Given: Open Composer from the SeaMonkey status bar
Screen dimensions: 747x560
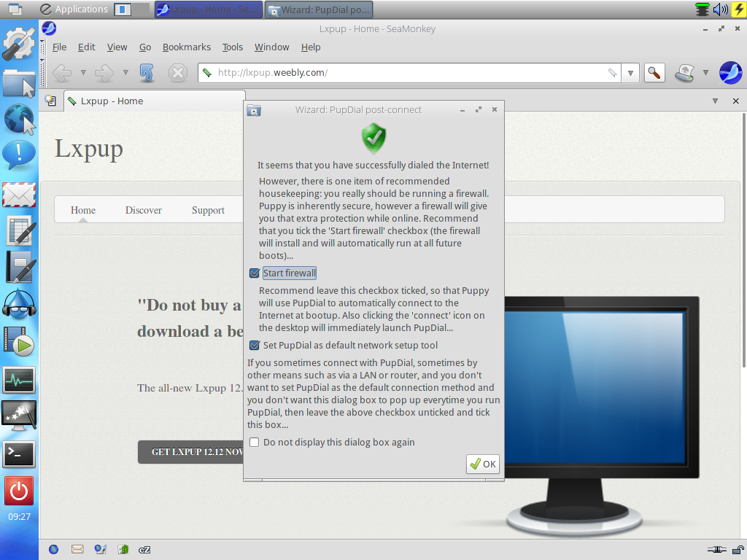Looking at the screenshot, I should (x=100, y=550).
